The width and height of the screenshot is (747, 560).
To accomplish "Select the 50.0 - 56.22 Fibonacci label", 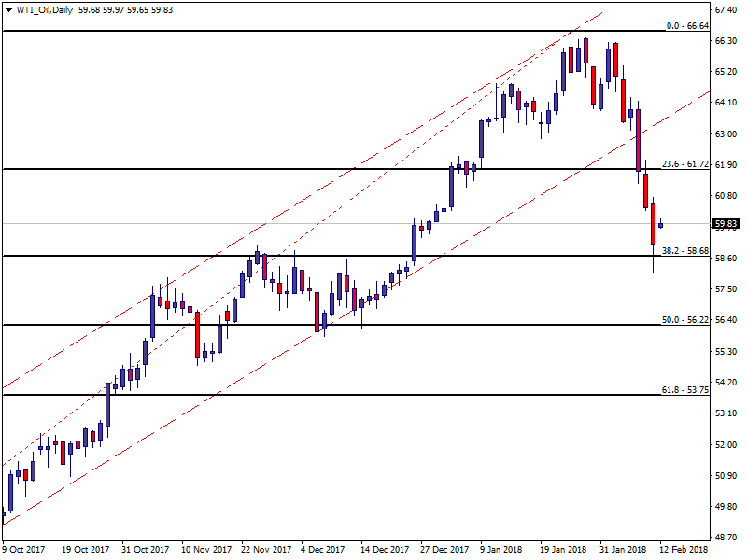I will pyautogui.click(x=685, y=319).
